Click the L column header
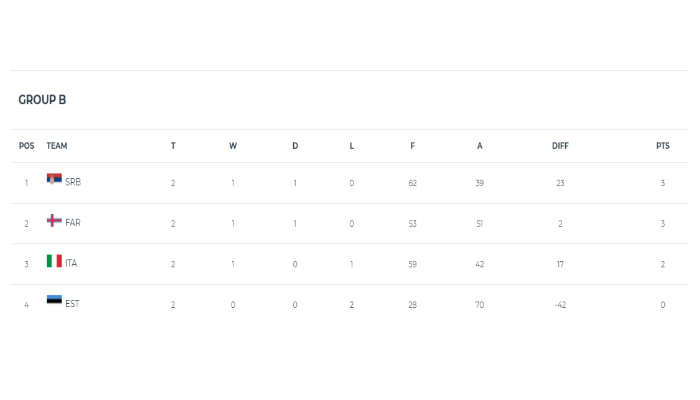 (352, 146)
